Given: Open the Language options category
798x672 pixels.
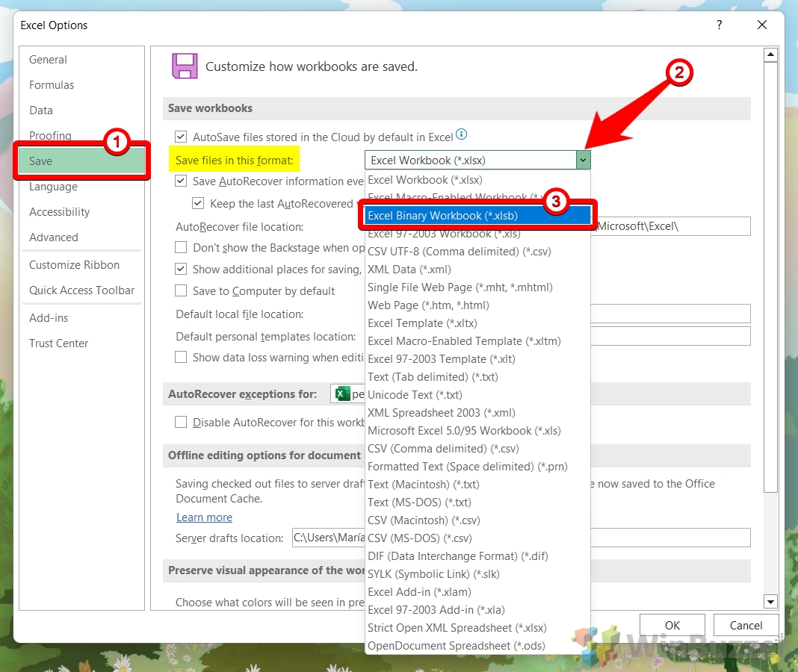Looking at the screenshot, I should click(x=81, y=187).
